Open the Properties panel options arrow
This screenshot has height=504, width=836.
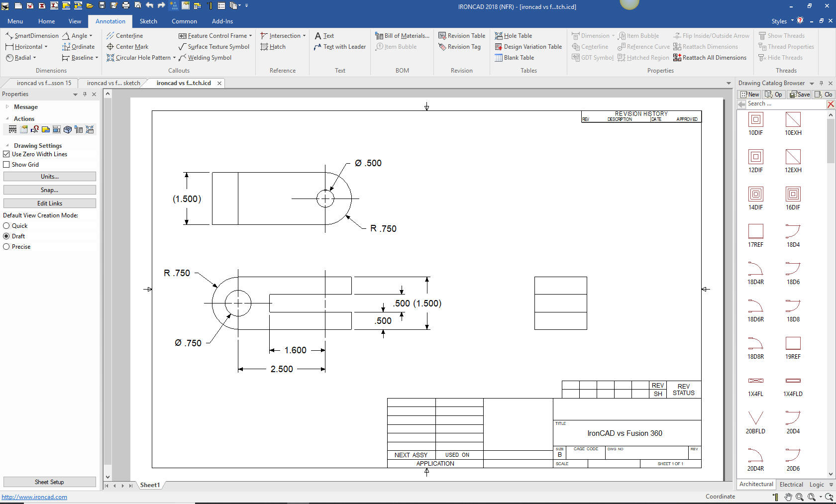(75, 94)
